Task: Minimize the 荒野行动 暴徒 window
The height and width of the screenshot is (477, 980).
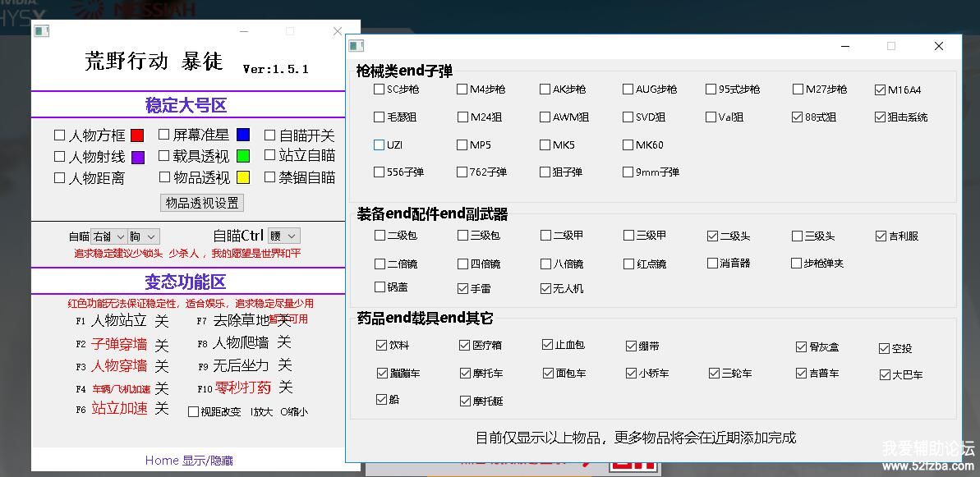Action: [244, 31]
